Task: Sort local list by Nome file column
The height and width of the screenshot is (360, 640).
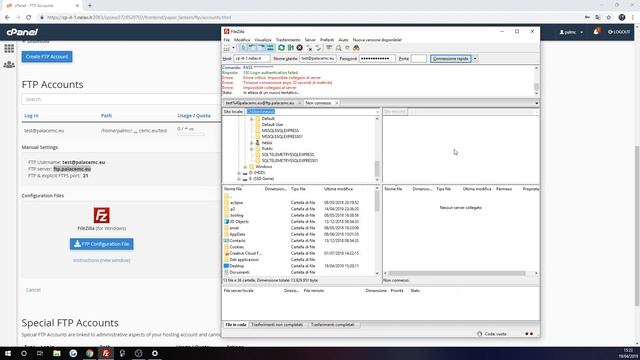Action: pyautogui.click(x=233, y=189)
